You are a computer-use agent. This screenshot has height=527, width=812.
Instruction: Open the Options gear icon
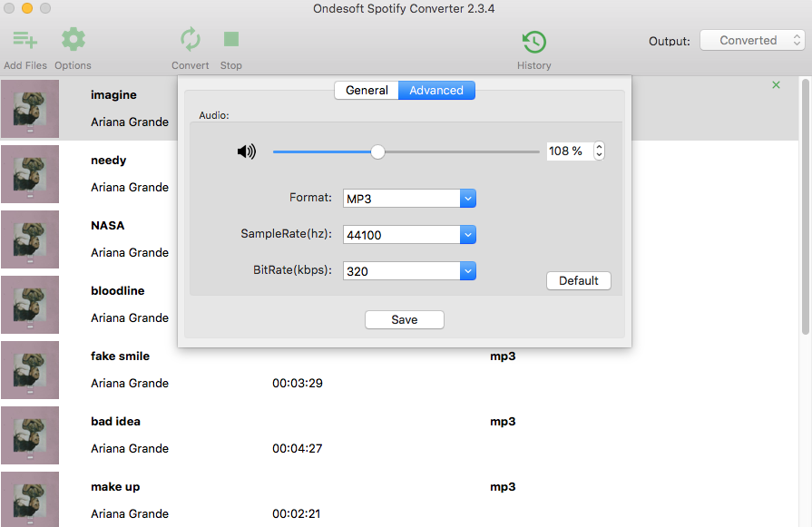pyautogui.click(x=73, y=39)
